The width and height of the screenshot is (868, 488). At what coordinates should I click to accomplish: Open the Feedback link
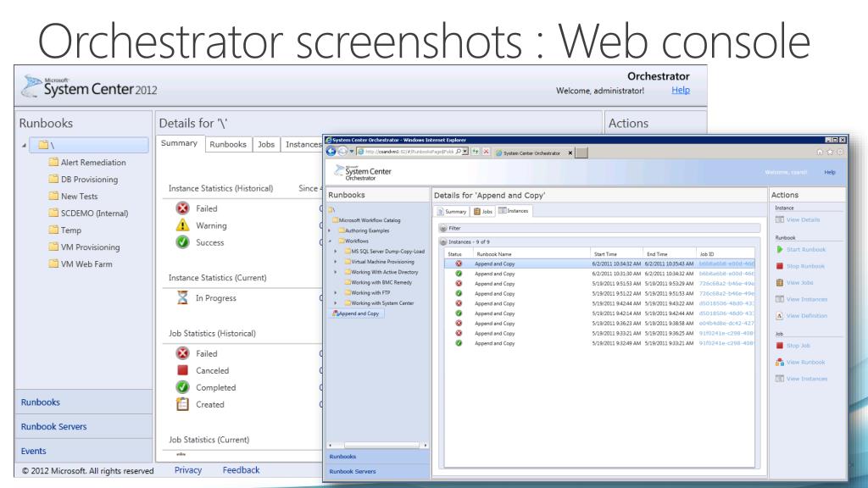coord(242,470)
